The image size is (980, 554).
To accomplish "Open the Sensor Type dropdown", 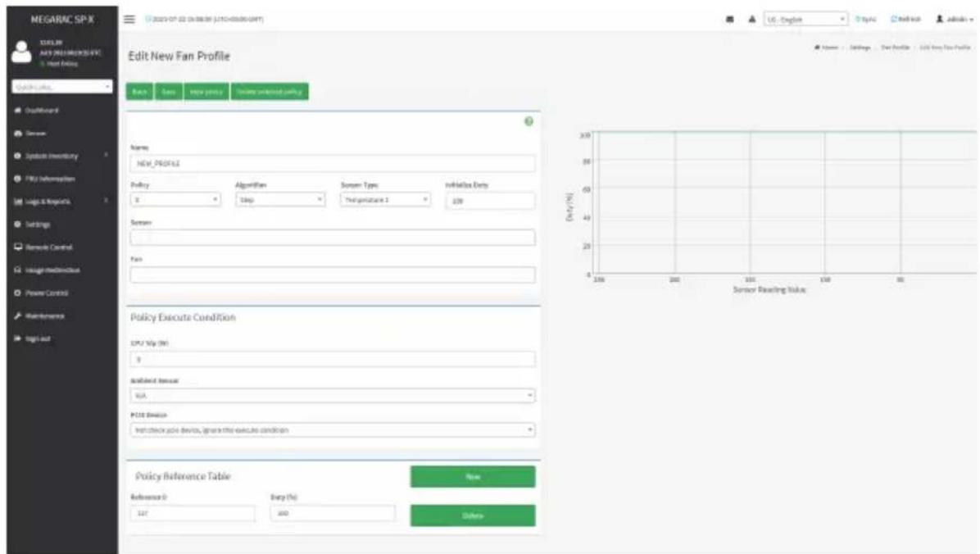I will click(x=385, y=199).
